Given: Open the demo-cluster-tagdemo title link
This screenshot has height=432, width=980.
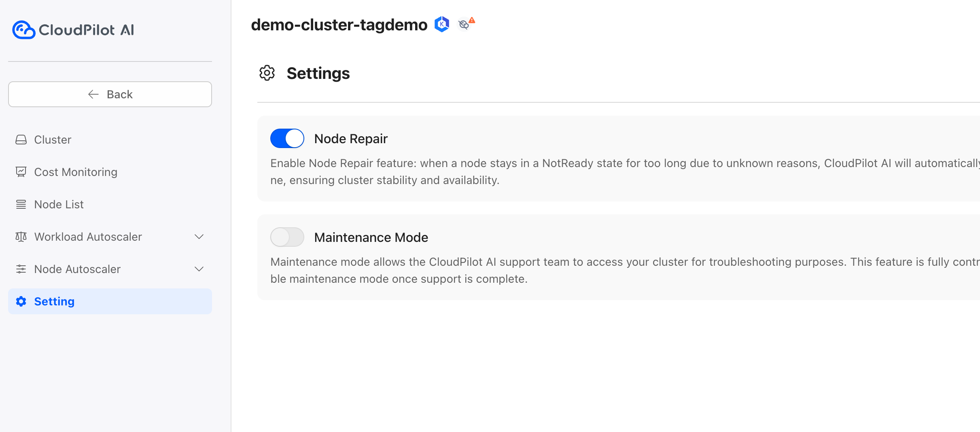Looking at the screenshot, I should (339, 24).
